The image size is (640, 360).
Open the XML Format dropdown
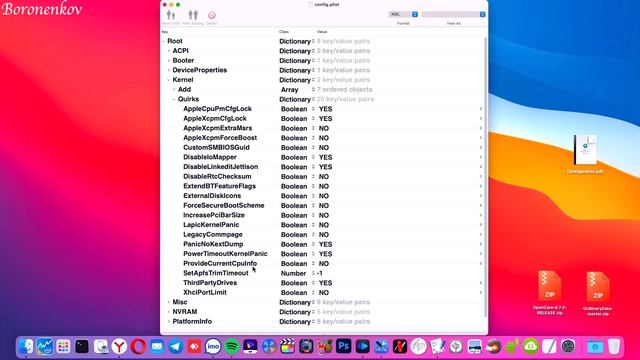403,14
